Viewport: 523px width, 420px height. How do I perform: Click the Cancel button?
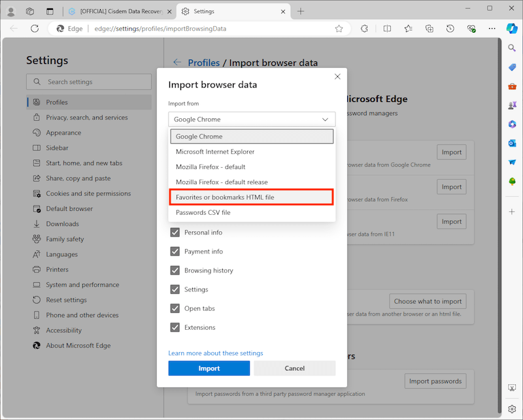pos(295,368)
